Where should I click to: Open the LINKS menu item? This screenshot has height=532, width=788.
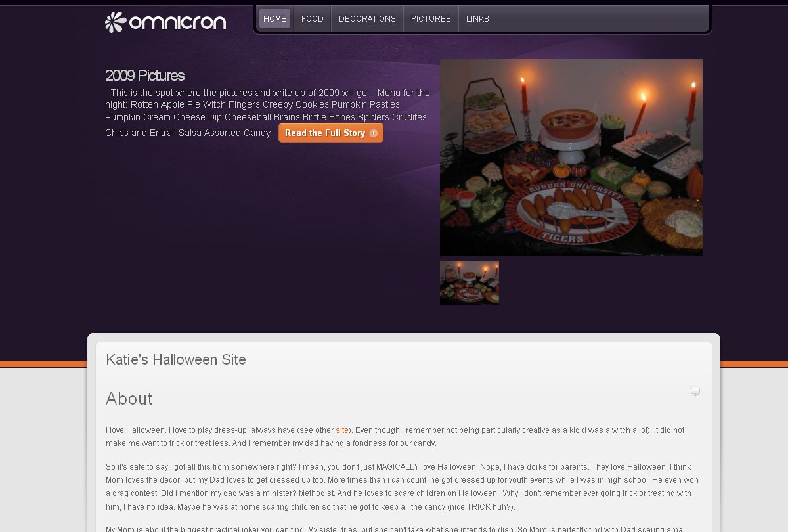[x=477, y=19]
